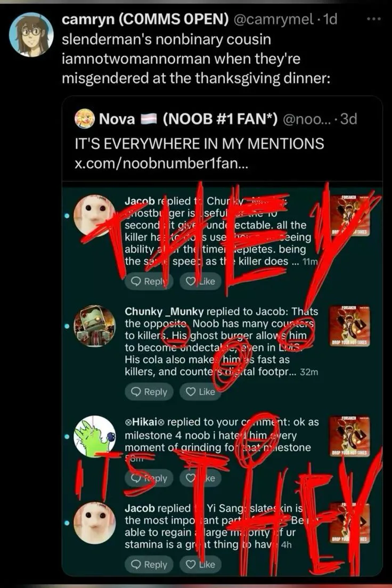392x588 pixels.
Task: Open the x.com/noobnumber1fan link
Action: coord(161,164)
